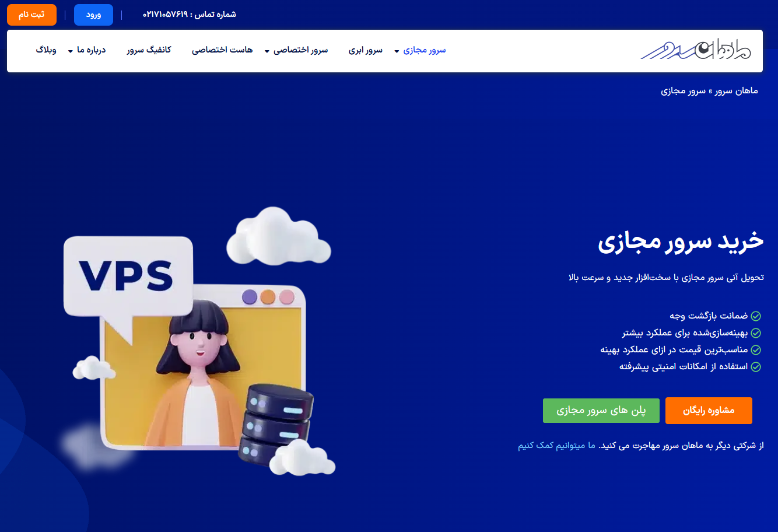Open the هاست اختصاصی menu item
This screenshot has height=532, width=778.
222,50
